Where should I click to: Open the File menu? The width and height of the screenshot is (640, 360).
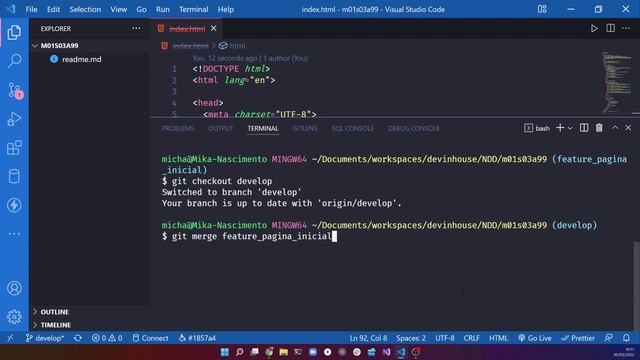(x=31, y=9)
